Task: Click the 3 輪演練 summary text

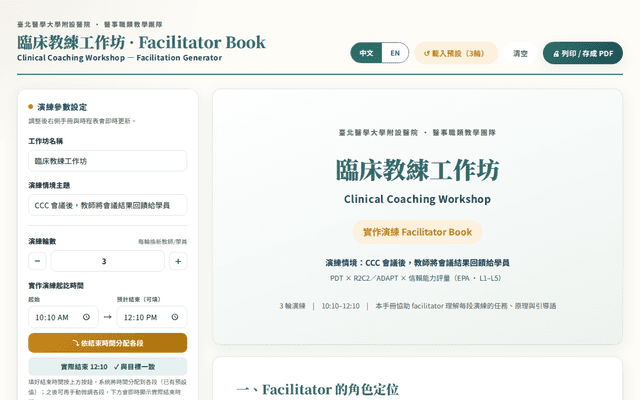Action: [x=292, y=306]
